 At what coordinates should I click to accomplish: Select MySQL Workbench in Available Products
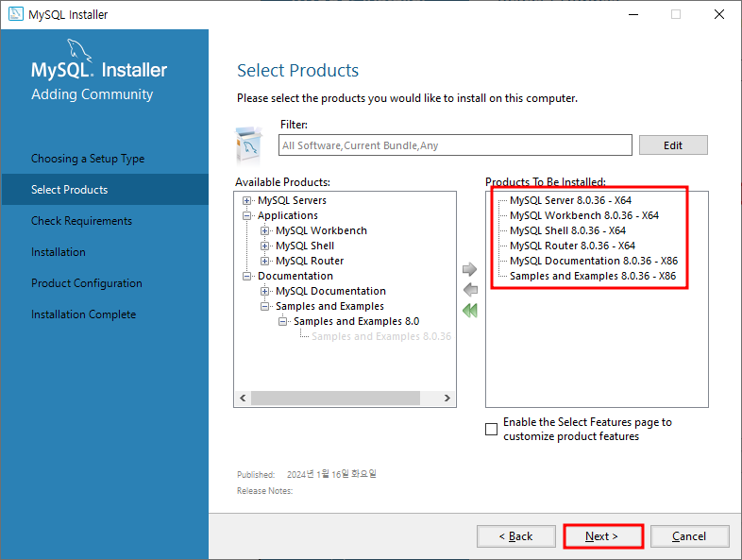point(321,231)
